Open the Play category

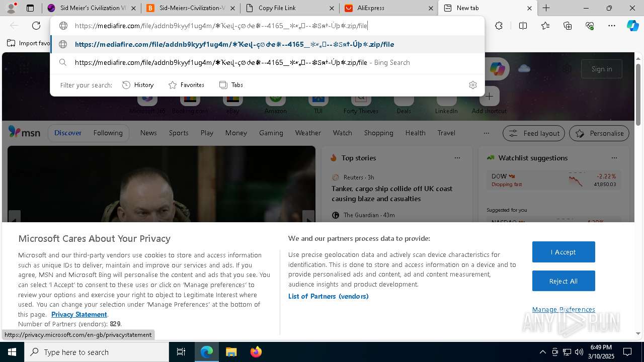(207, 133)
